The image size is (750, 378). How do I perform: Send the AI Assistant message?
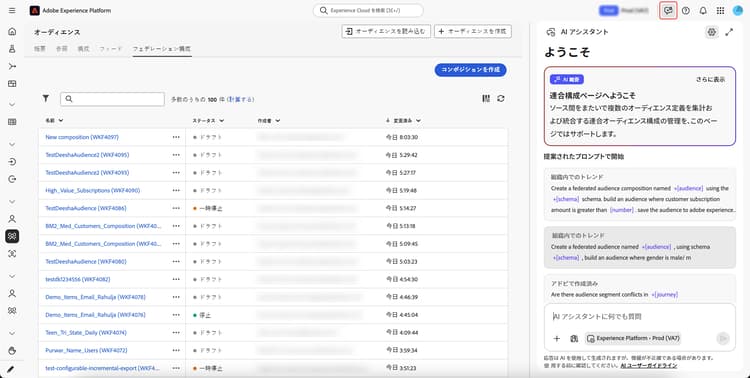(723, 338)
